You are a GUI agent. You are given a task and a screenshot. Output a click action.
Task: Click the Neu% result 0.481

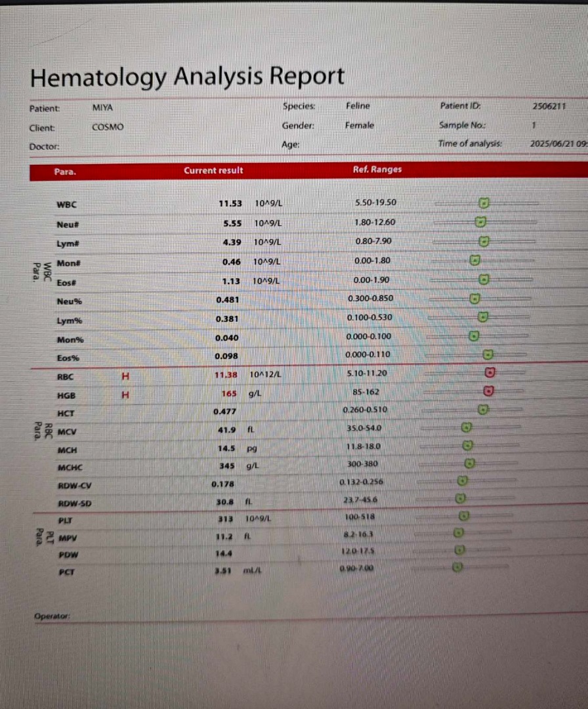(x=227, y=300)
